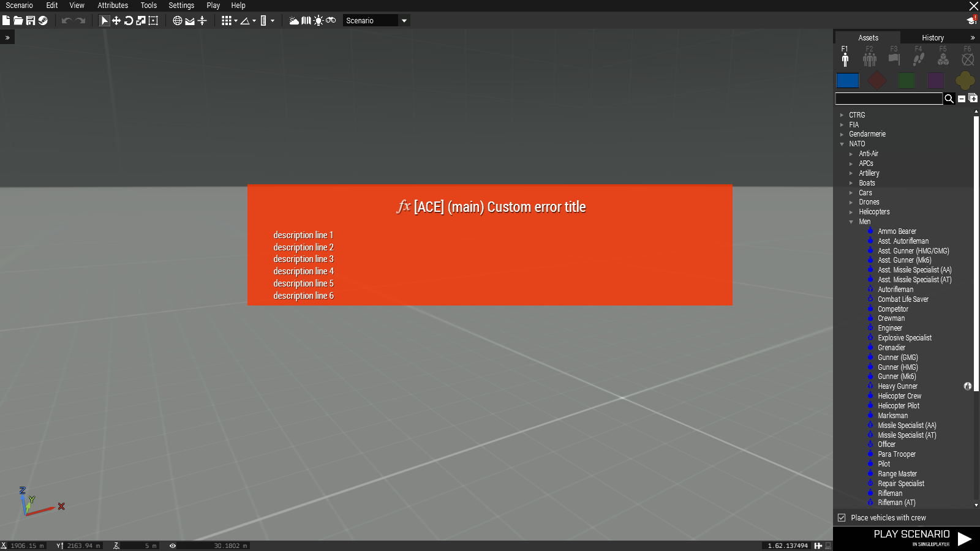The image size is (980, 551).
Task: Click the scaling grid ruler icon
Action: pos(263,20)
